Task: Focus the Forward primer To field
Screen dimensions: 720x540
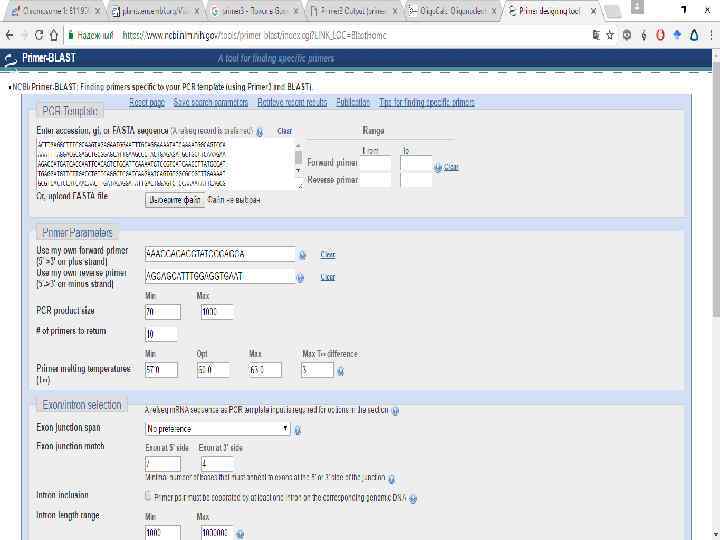Action: 416,163
